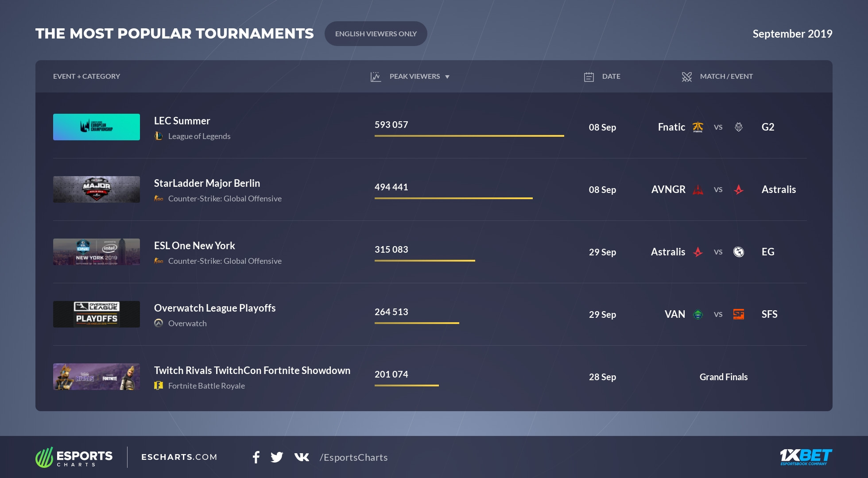Click the Vancouver Titans team logo
Viewport: 868px width, 478px height.
coord(698,314)
